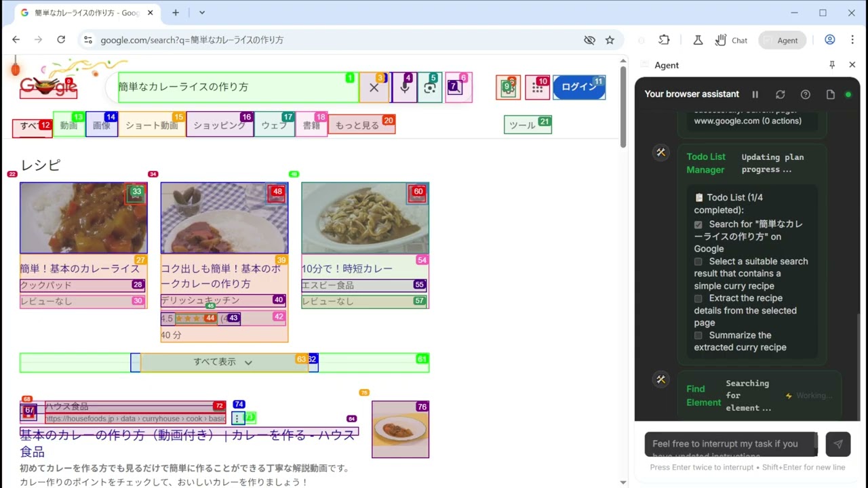Click the curry rice photo for クックパッド recipe
This screenshot has height=488, width=868.
pos(83,218)
